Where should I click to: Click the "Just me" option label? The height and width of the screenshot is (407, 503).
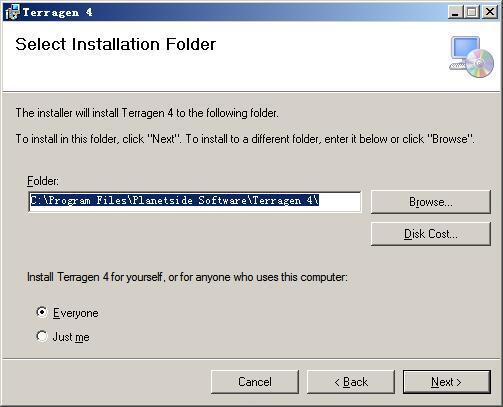(71, 337)
